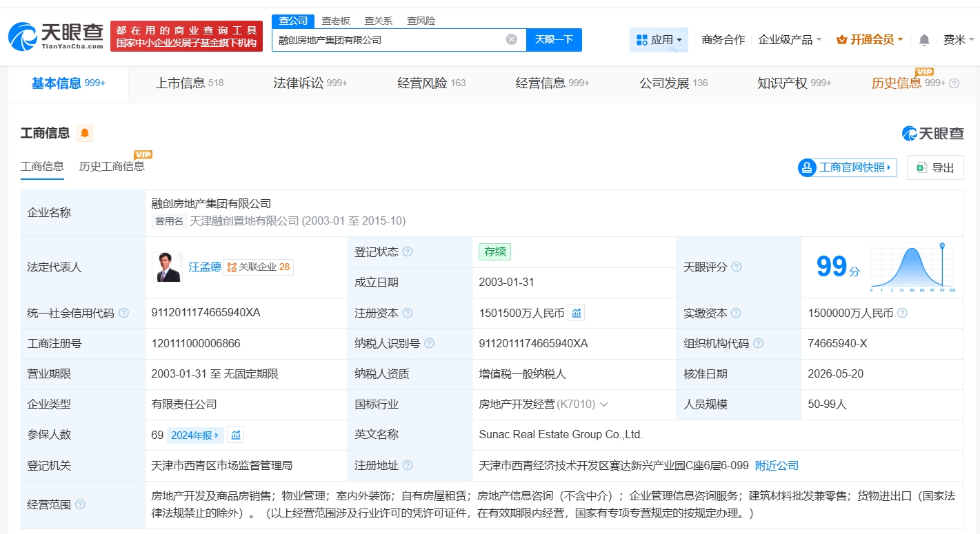This screenshot has width=980, height=534.
Task: Click the crown icon beside 开通会员
Action: tap(841, 40)
